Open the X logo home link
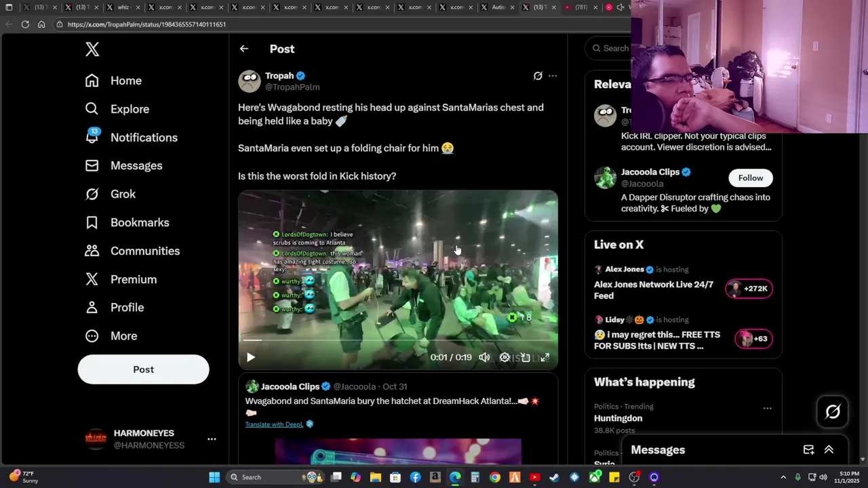This screenshot has height=488, width=868. click(92, 49)
